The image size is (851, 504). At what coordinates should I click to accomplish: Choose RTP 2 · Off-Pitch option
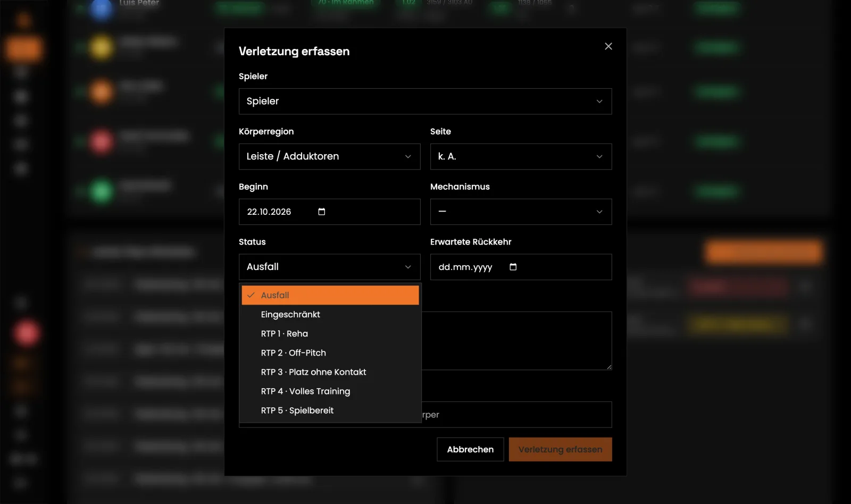point(330,353)
